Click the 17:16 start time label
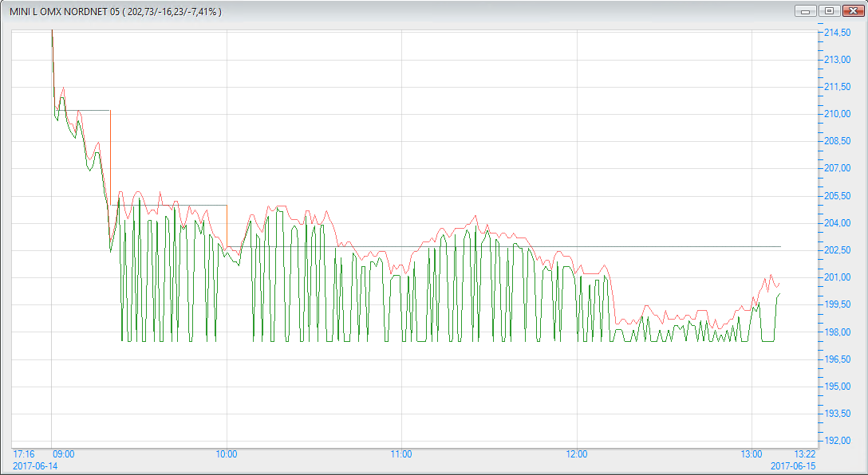This screenshot has height=475, width=868. click(x=24, y=454)
